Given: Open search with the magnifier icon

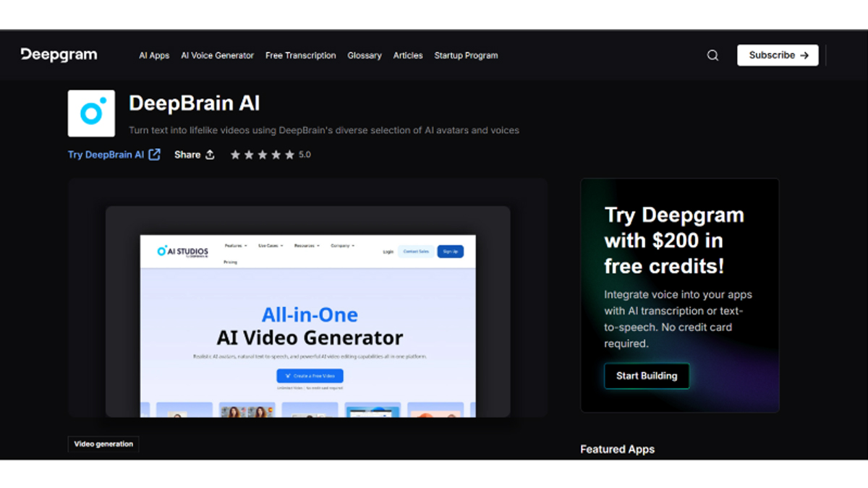Looking at the screenshot, I should (x=712, y=56).
